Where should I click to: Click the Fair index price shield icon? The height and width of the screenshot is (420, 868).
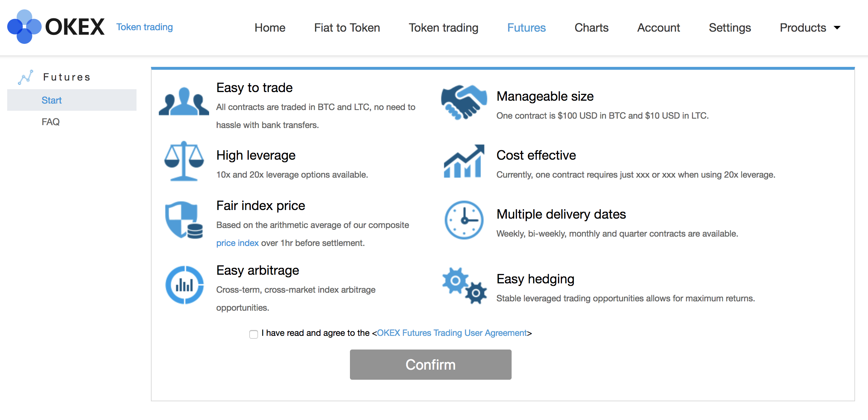click(184, 220)
